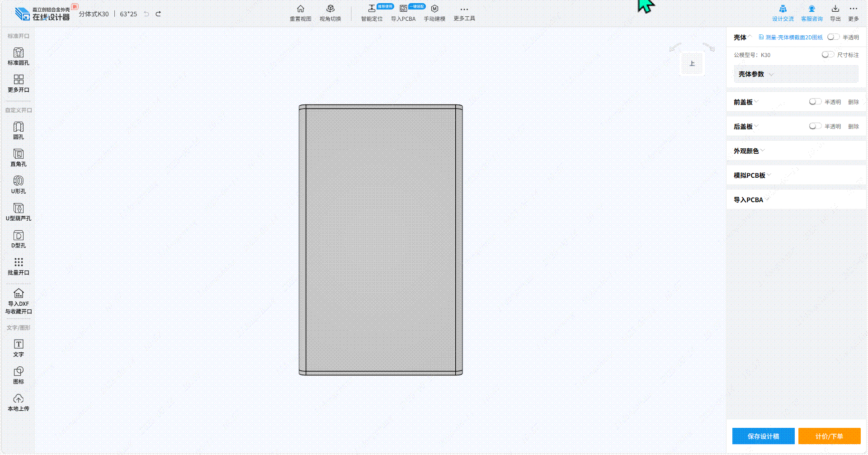The image size is (868, 455).
Task: Open the 批量开口 batch opening tool
Action: pos(18,266)
